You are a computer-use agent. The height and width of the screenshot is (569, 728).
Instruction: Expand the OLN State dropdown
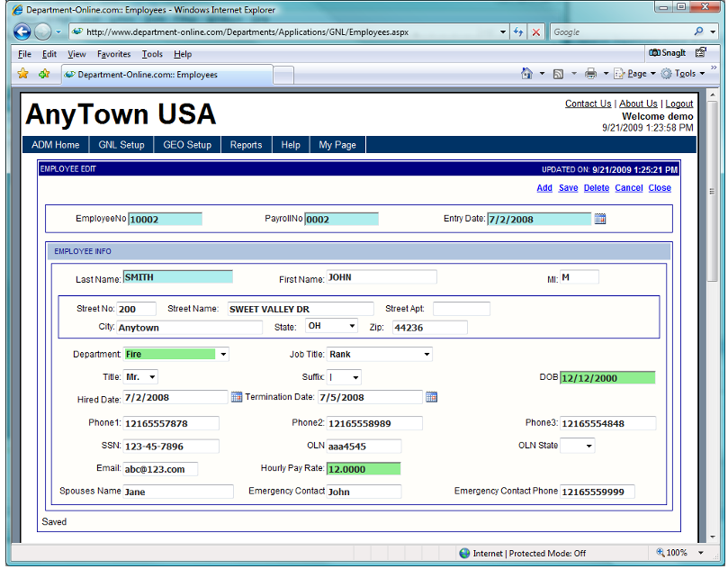click(589, 446)
